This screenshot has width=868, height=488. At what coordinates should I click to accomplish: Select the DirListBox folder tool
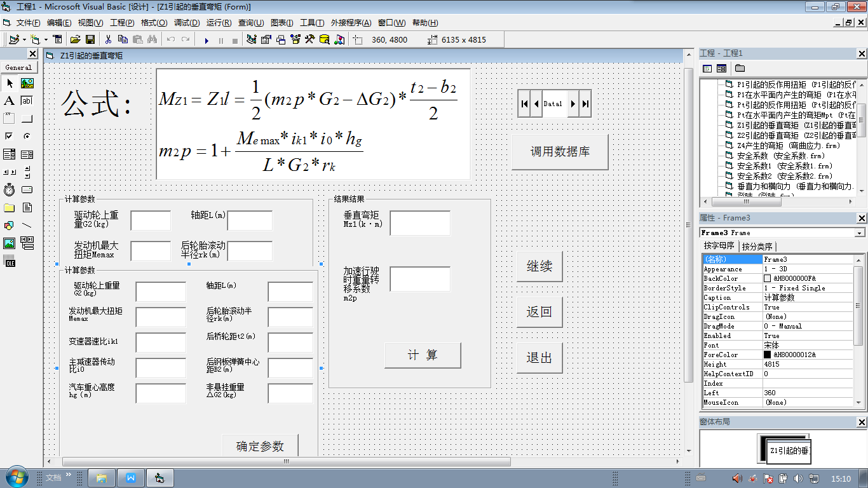click(x=9, y=208)
